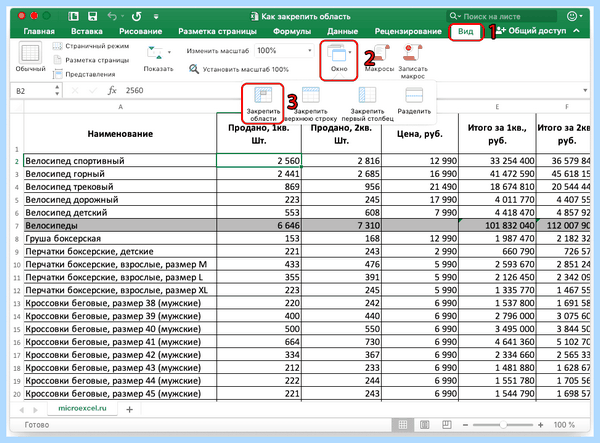Select Page Break view (Страничный режим)

91,46
